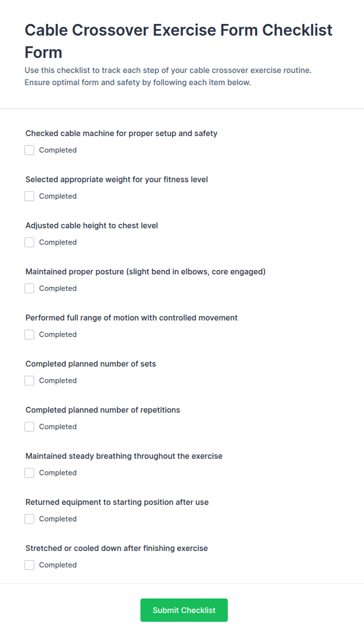Click the Cable Crossover Exercise Form Checklist heading

[x=178, y=41]
